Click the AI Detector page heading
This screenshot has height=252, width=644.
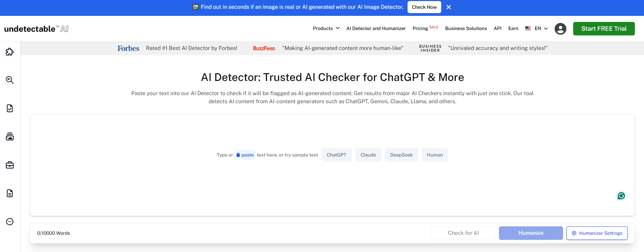[332, 77]
